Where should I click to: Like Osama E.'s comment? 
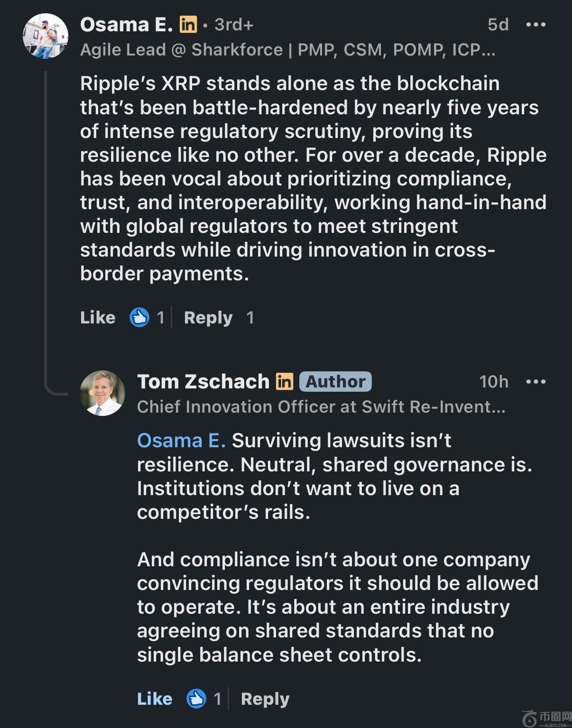pos(98,317)
